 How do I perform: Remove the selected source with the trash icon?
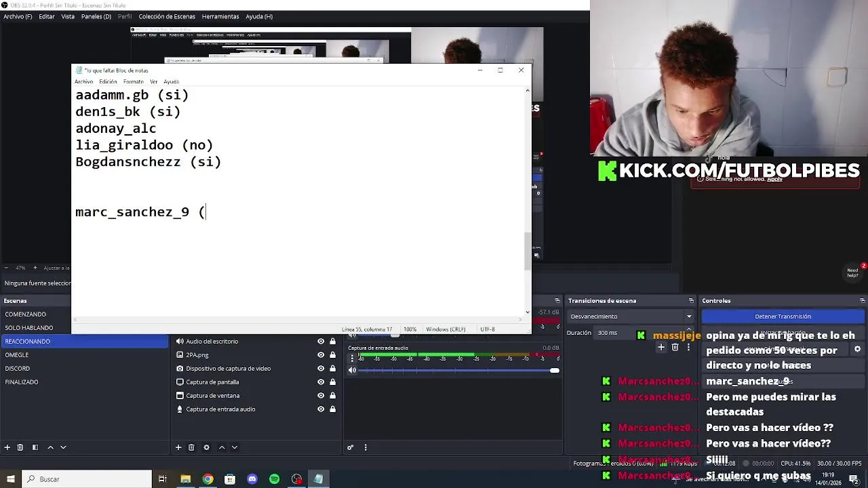click(x=191, y=447)
